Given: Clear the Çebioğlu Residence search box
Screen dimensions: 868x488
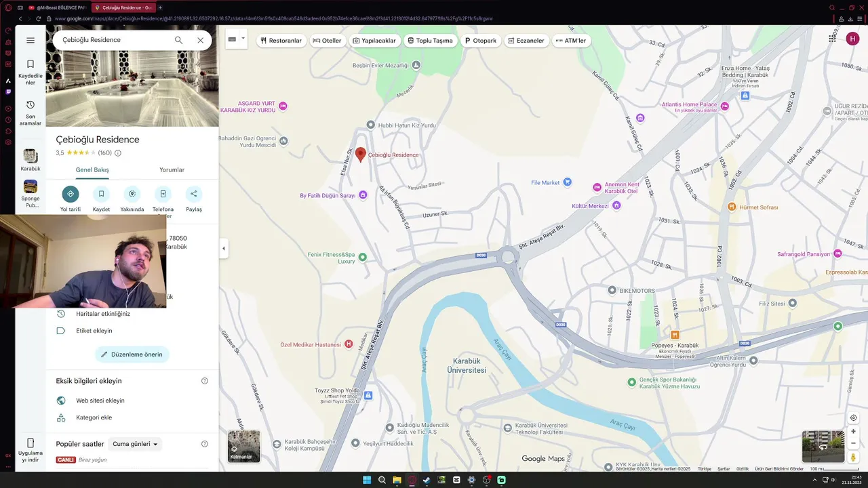Looking at the screenshot, I should click(x=200, y=40).
